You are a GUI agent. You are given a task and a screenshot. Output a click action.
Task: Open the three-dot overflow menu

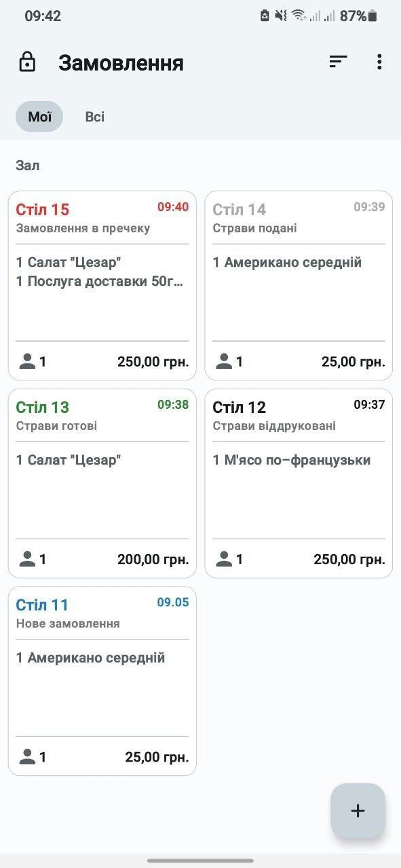(379, 62)
